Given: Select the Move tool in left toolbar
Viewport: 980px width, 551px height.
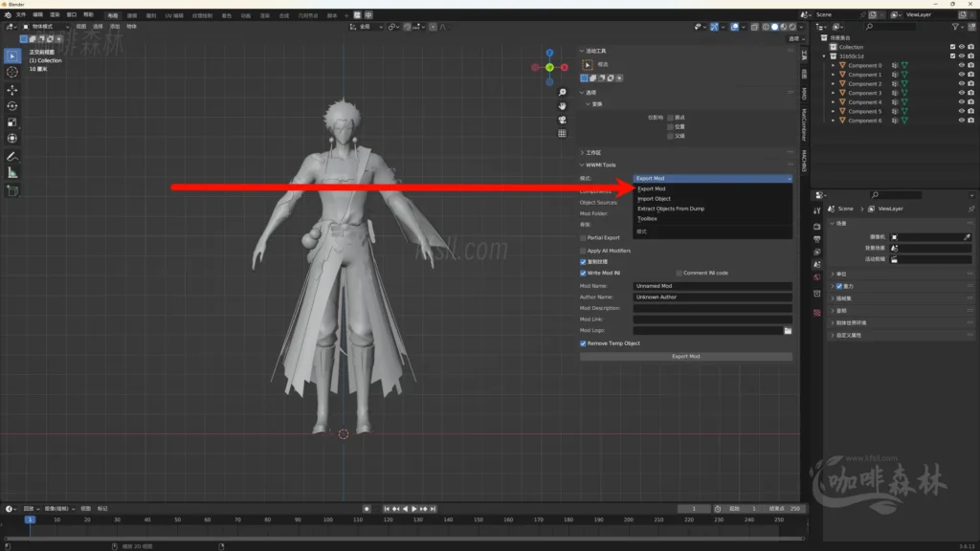Looking at the screenshot, I should [x=12, y=89].
